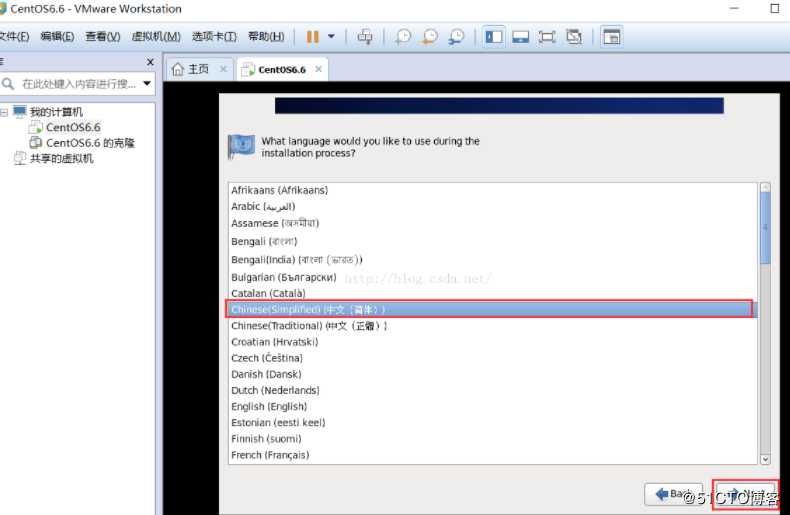Viewport: 790px width, 515px height.
Task: Proceed with the Next button in installer
Action: pyautogui.click(x=745, y=494)
